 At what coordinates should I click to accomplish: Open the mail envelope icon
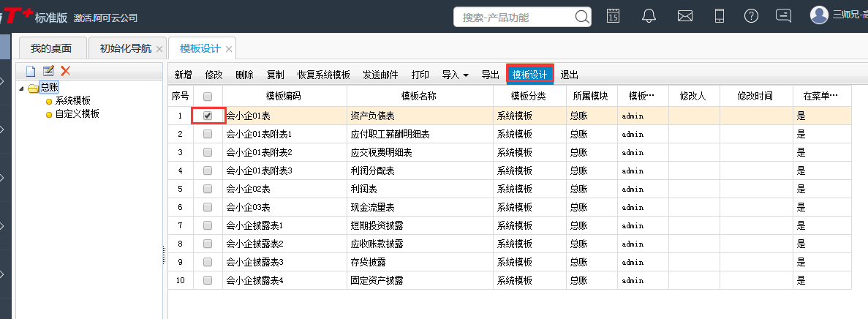(x=685, y=16)
